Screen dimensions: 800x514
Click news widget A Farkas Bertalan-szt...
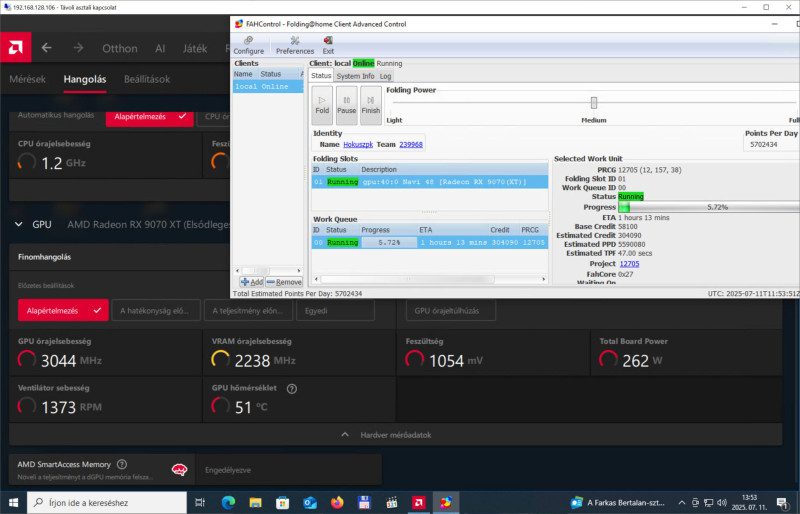[x=619, y=503]
